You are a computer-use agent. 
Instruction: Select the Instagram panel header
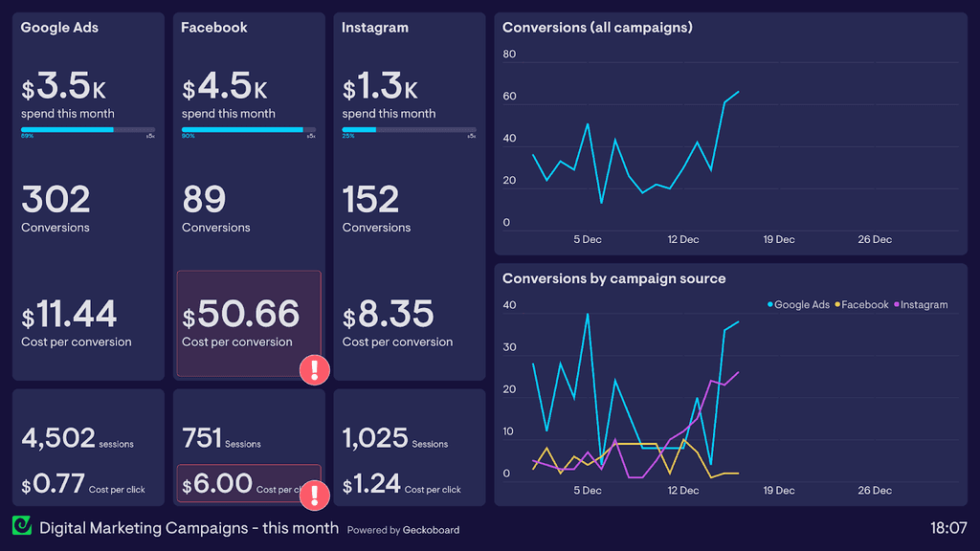[374, 28]
